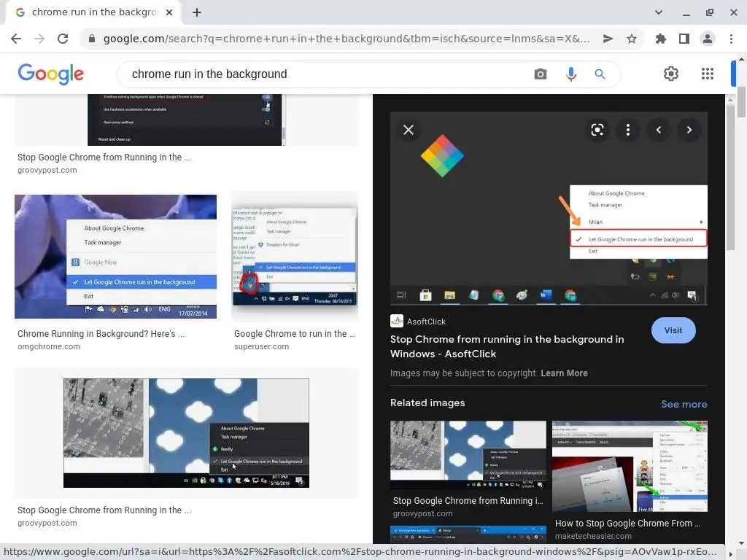Click "Chrome Running in Background? Here's ..." caption
This screenshot has width=747, height=560.
(x=101, y=334)
